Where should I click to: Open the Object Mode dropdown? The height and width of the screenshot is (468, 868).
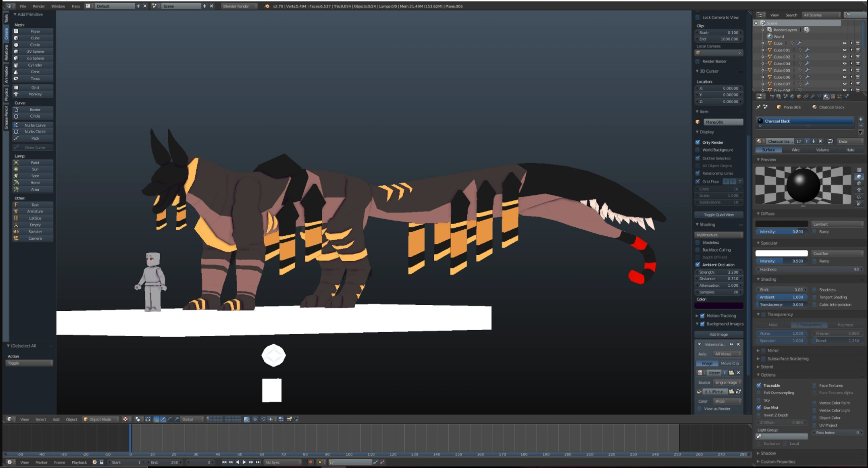tap(101, 419)
